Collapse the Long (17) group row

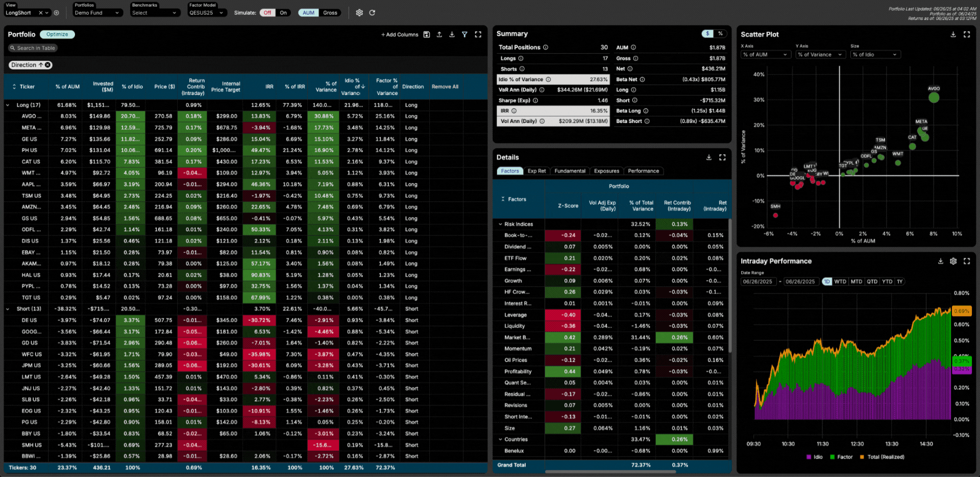(8, 105)
